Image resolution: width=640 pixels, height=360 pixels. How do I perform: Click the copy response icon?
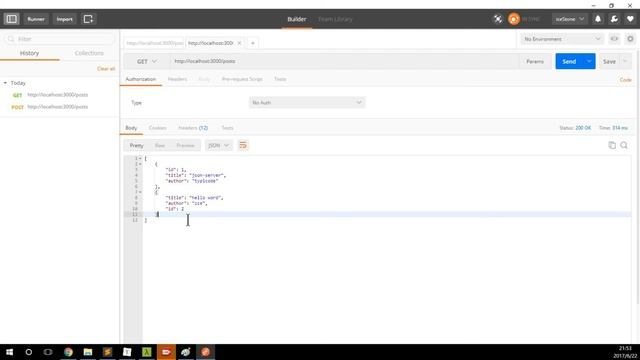coord(612,145)
